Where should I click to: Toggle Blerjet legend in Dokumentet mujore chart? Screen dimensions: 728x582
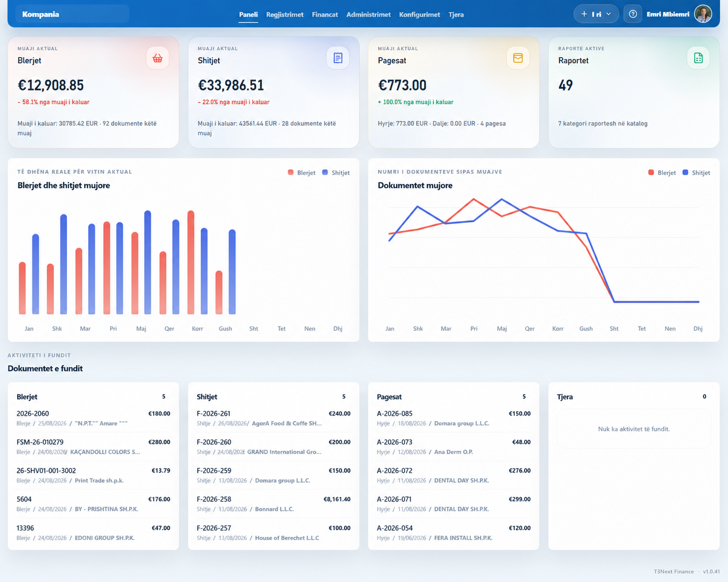coord(662,173)
